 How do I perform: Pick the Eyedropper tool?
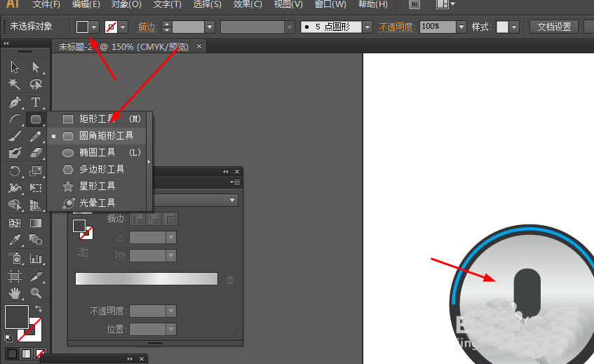(x=15, y=240)
